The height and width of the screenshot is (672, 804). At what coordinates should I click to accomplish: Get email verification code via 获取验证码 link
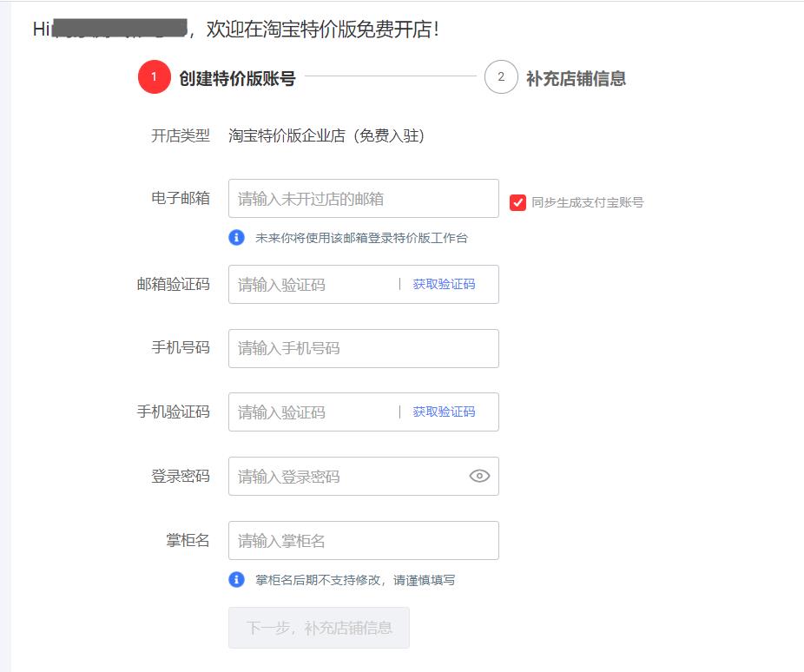pos(444,284)
